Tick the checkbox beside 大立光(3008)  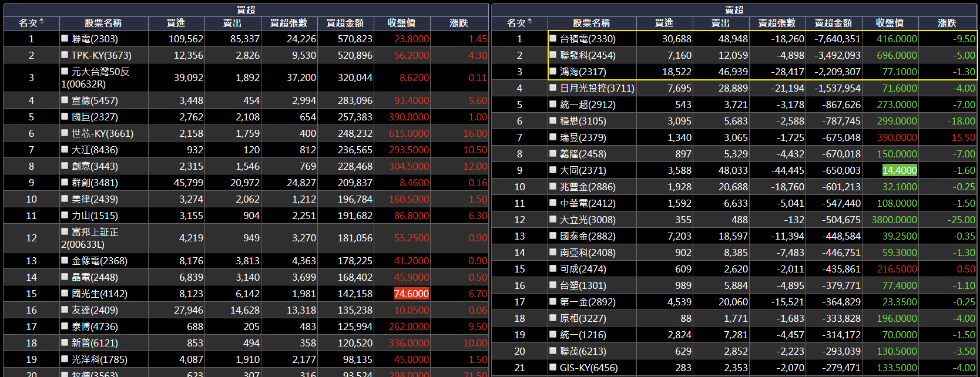[553, 219]
